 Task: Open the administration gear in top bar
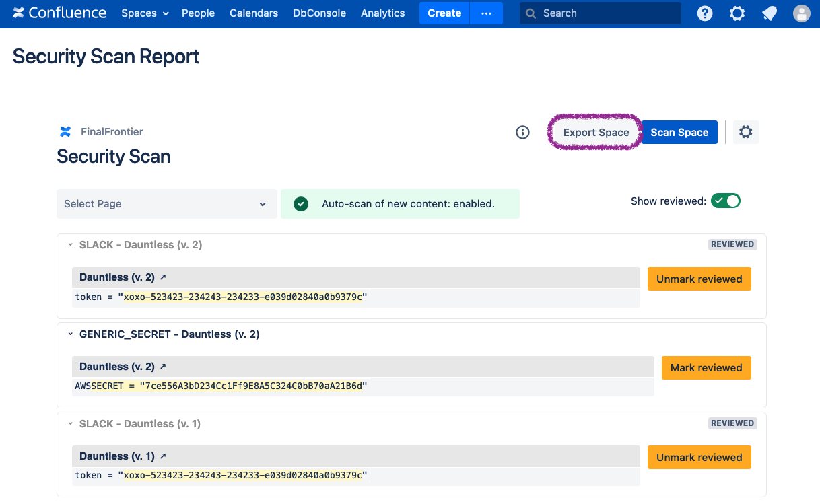pyautogui.click(x=737, y=13)
